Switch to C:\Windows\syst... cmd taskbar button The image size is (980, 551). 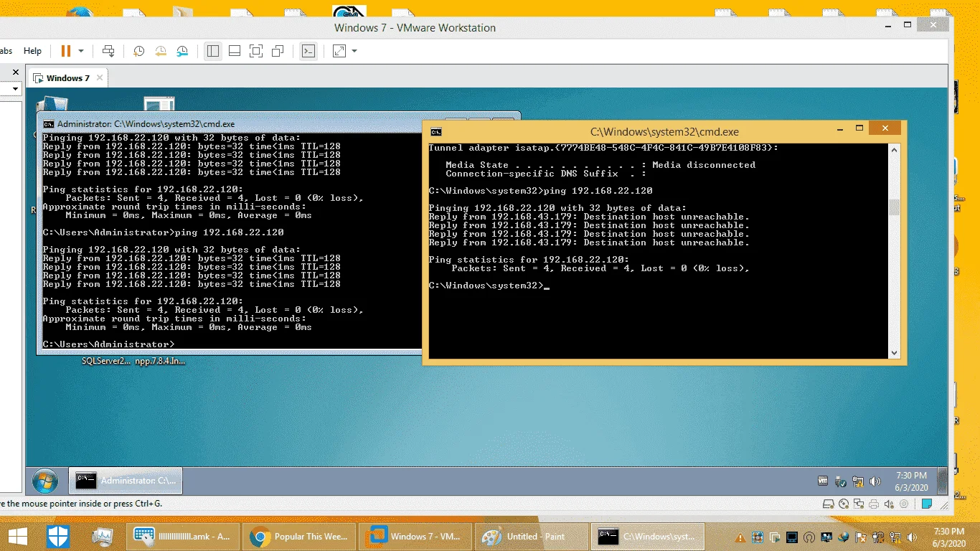[x=647, y=536]
